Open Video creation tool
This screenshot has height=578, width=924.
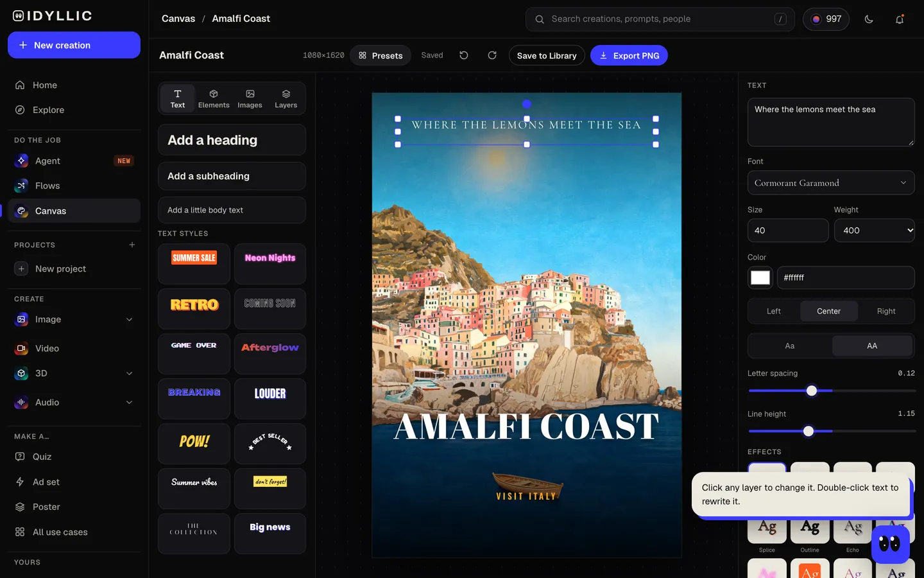pyautogui.click(x=74, y=348)
